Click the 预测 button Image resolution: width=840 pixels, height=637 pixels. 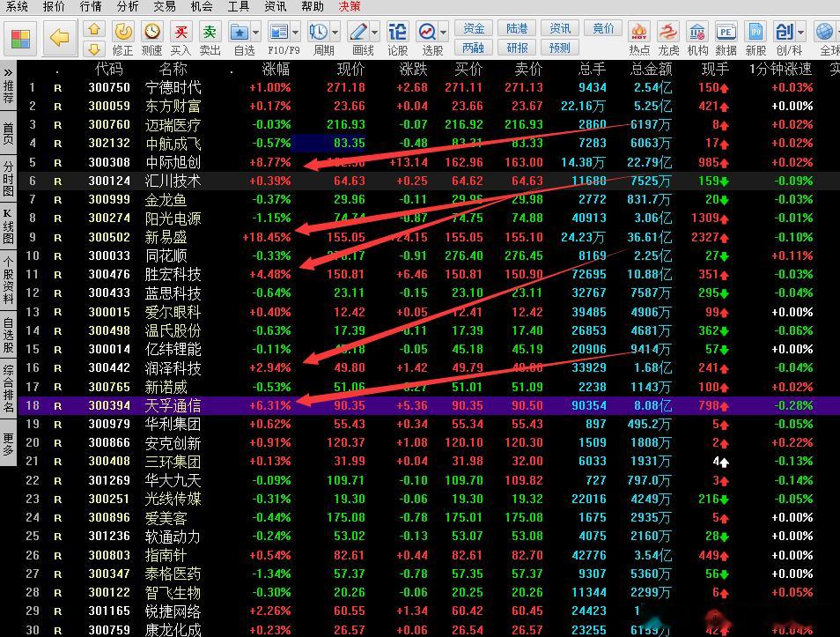tap(560, 48)
